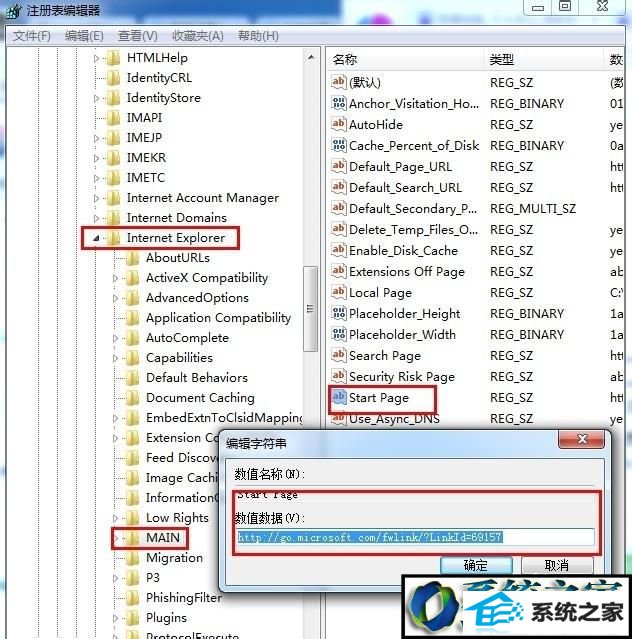The height and width of the screenshot is (639, 632).
Task: Select the Local Page value name
Action: coord(380,293)
